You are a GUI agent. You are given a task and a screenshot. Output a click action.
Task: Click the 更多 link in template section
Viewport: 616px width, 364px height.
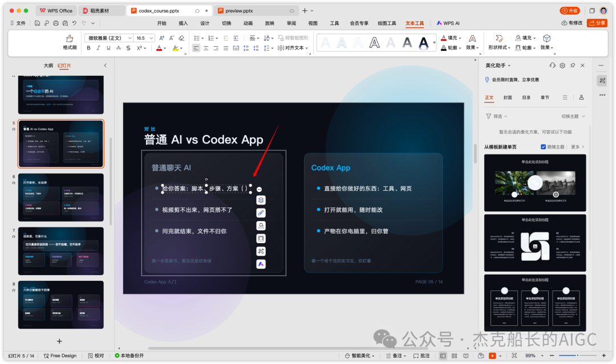point(577,147)
